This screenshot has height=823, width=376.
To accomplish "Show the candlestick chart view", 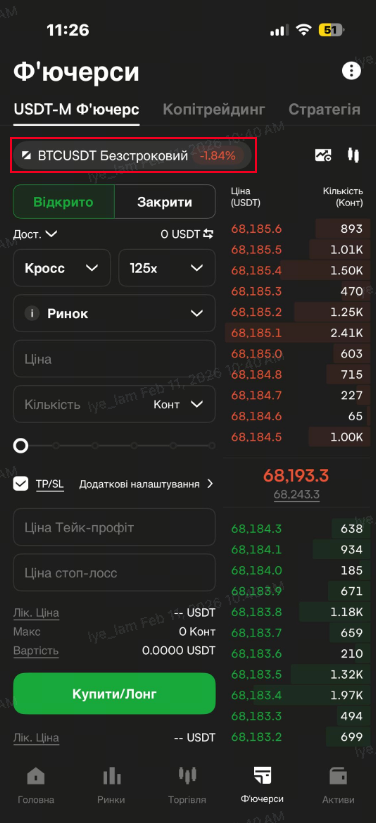I will (x=353, y=155).
